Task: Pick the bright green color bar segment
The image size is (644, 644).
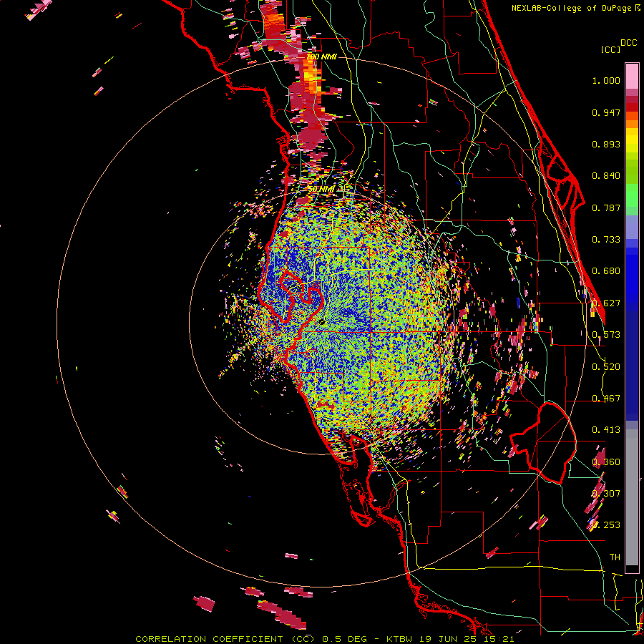Action: click(632, 195)
